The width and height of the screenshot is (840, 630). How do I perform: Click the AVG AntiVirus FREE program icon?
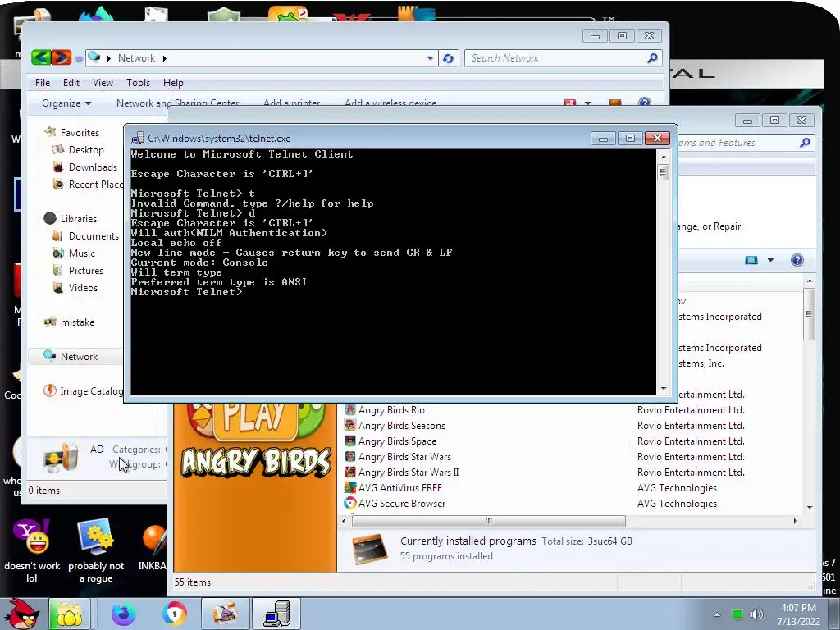[349, 487]
